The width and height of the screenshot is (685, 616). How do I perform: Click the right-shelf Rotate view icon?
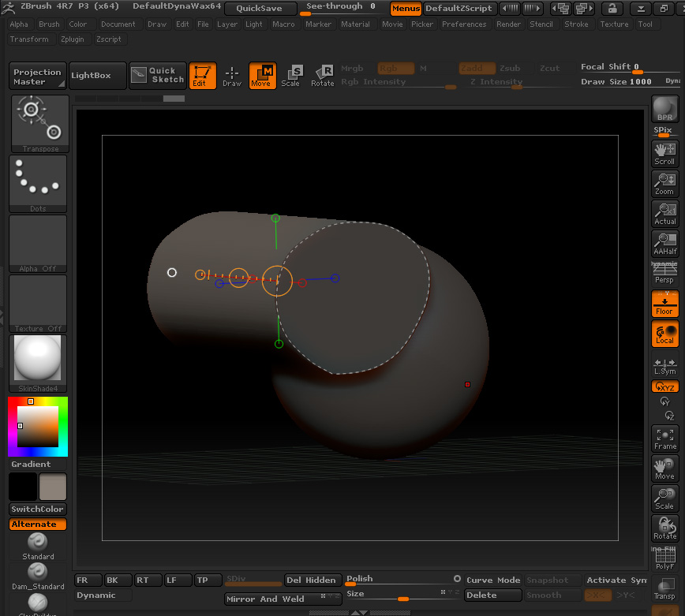click(665, 528)
